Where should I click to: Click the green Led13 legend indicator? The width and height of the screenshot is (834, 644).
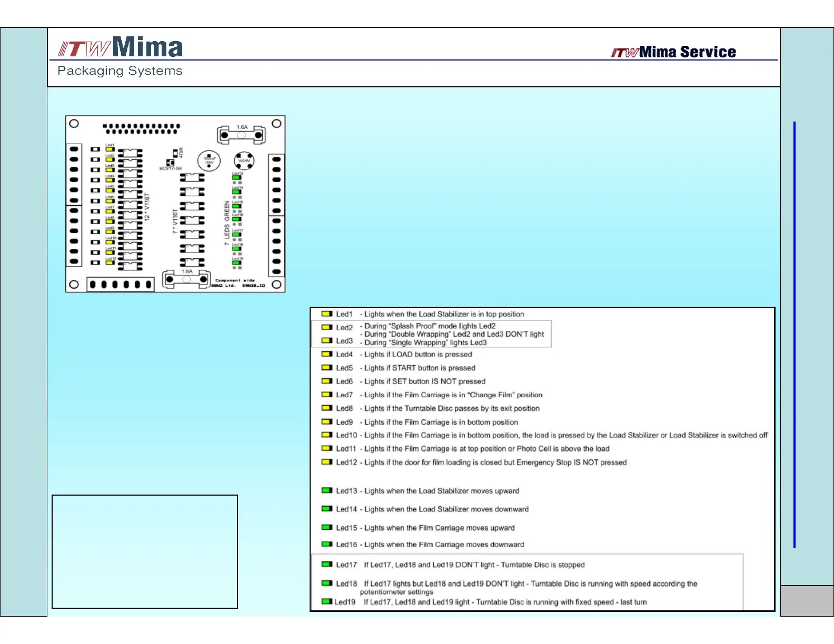pyautogui.click(x=326, y=490)
